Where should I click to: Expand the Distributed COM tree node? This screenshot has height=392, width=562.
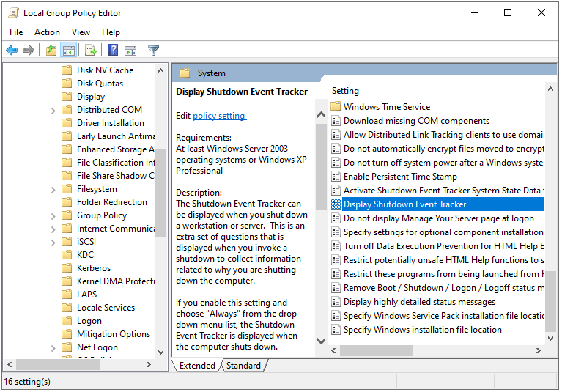(x=53, y=111)
